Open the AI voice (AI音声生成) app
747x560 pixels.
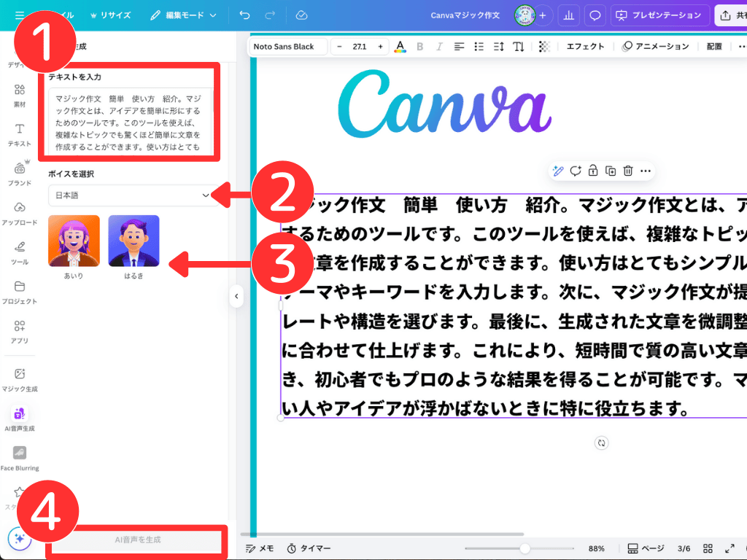coord(20,419)
